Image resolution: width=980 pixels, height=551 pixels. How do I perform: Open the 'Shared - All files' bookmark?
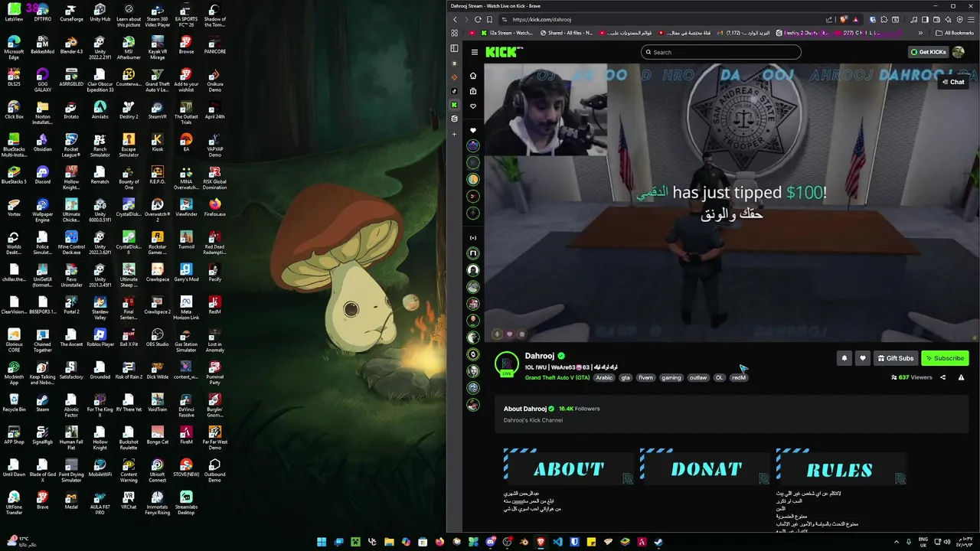pyautogui.click(x=567, y=33)
